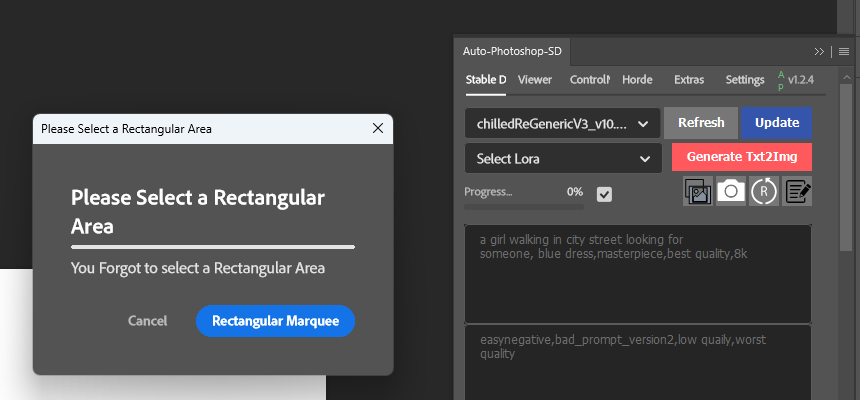Click the image layers icon in Auto-Photoshop-SD

pos(698,191)
